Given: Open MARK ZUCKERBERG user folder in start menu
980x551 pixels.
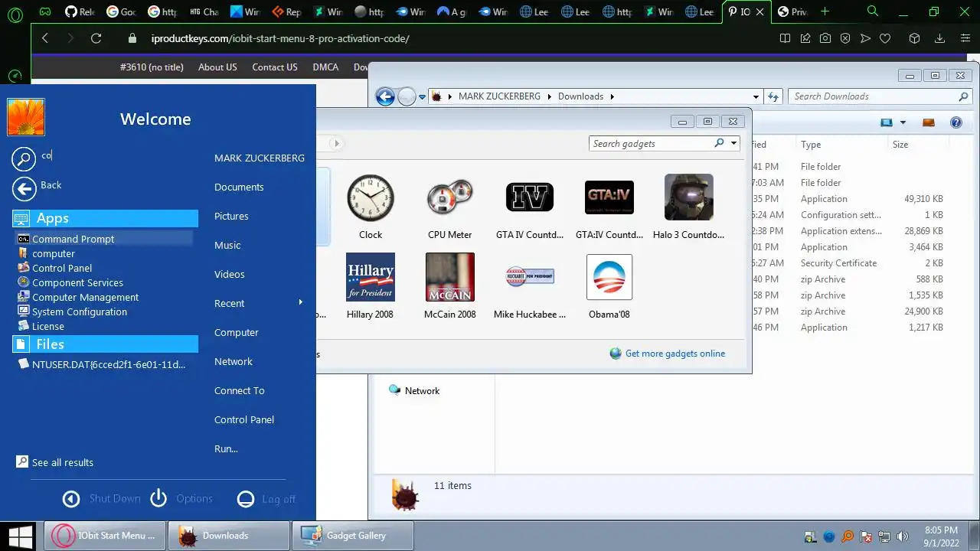Looking at the screenshot, I should coord(260,158).
